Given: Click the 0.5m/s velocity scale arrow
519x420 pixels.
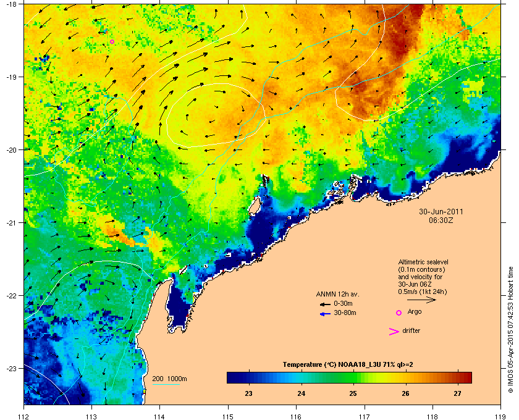Looking at the screenshot, I should tap(421, 300).
